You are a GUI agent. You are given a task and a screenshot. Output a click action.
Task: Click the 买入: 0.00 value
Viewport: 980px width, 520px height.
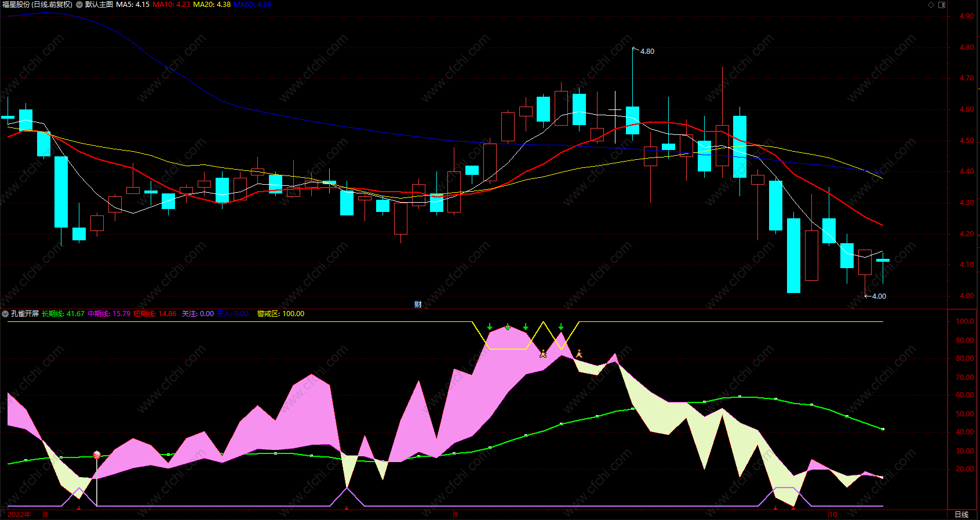tap(232, 314)
